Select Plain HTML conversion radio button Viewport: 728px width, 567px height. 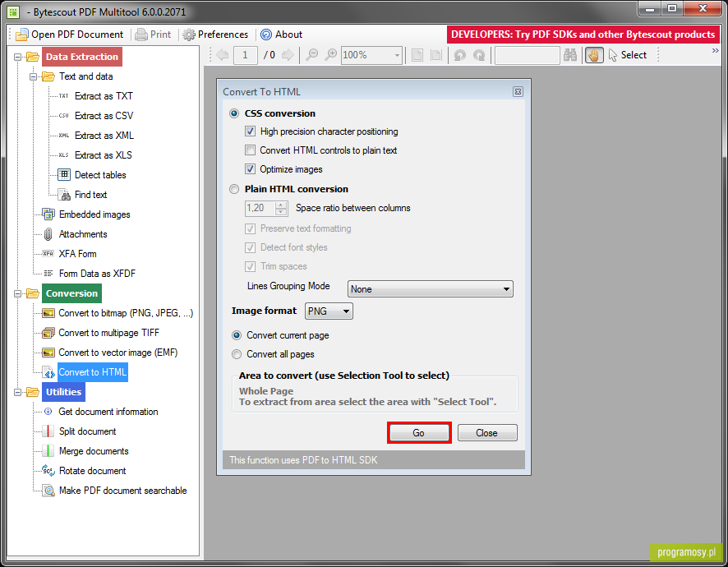click(234, 189)
